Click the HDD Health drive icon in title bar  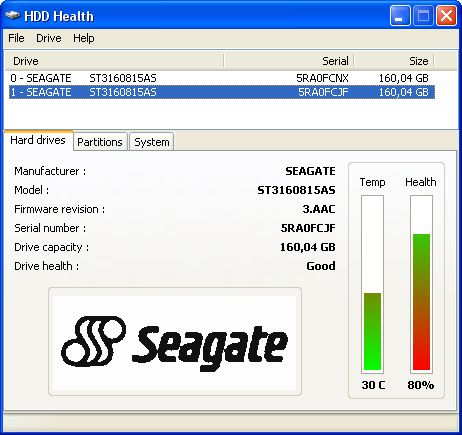coord(13,16)
